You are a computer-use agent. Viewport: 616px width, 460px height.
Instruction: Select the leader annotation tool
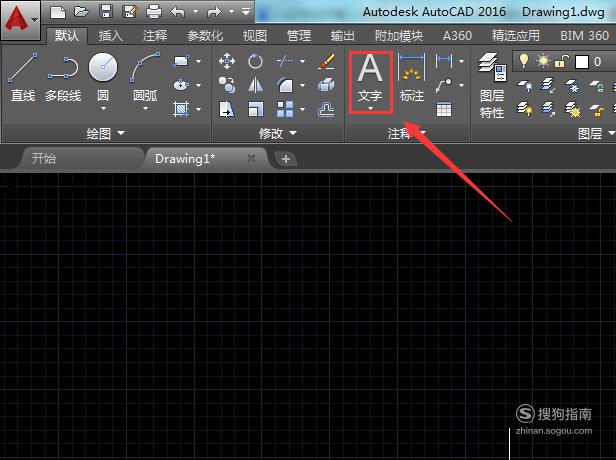444,85
